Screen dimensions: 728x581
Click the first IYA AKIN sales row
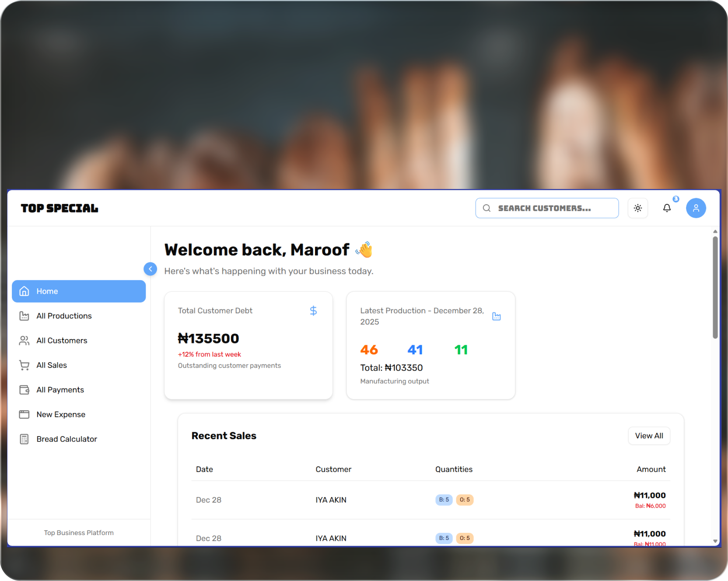pyautogui.click(x=331, y=500)
